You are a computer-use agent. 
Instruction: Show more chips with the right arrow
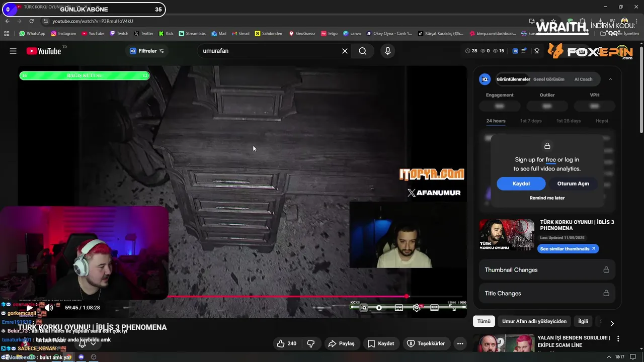tap(612, 323)
